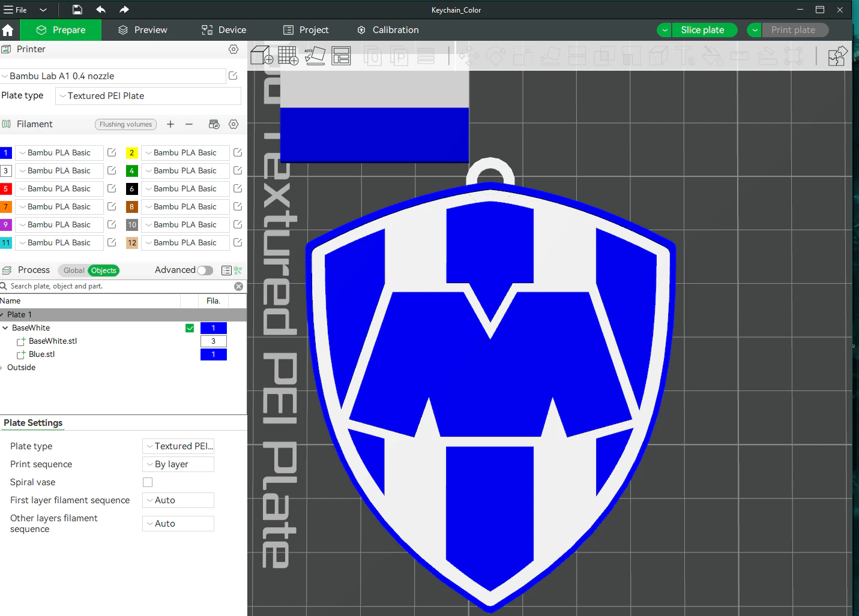Open Printer settings gear icon
The height and width of the screenshot is (616, 859).
pos(234,49)
